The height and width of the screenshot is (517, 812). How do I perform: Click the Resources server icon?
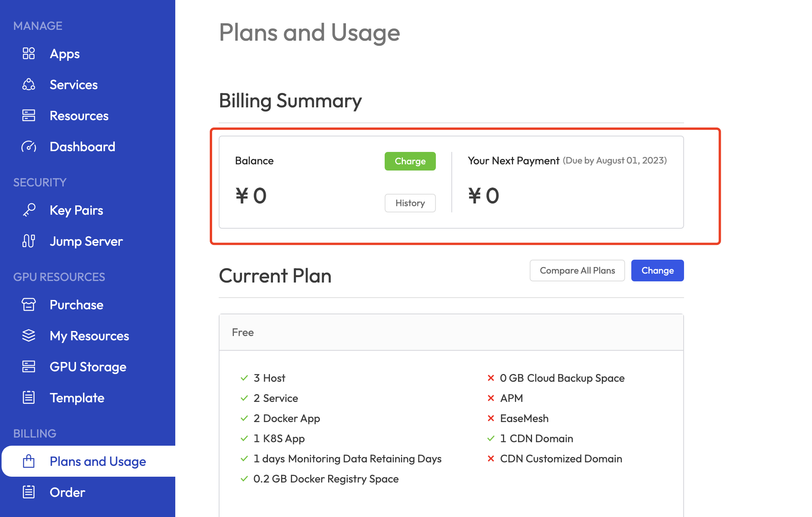point(29,115)
